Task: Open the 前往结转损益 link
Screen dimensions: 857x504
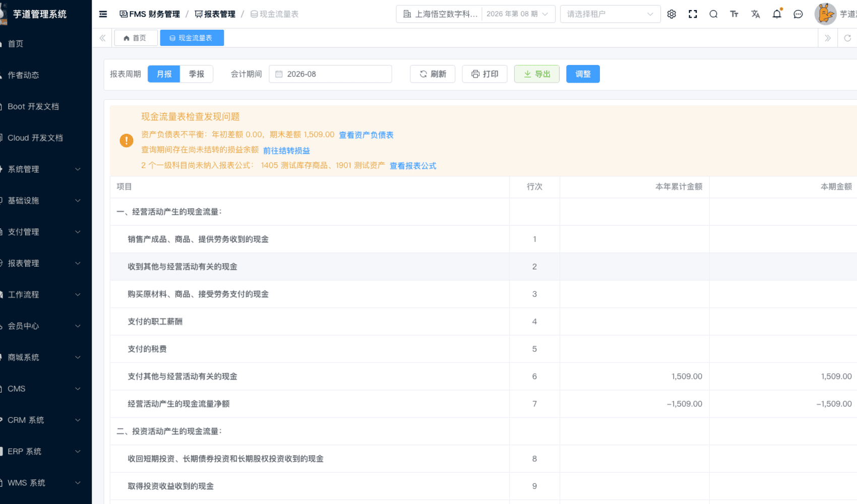Action: click(x=286, y=151)
